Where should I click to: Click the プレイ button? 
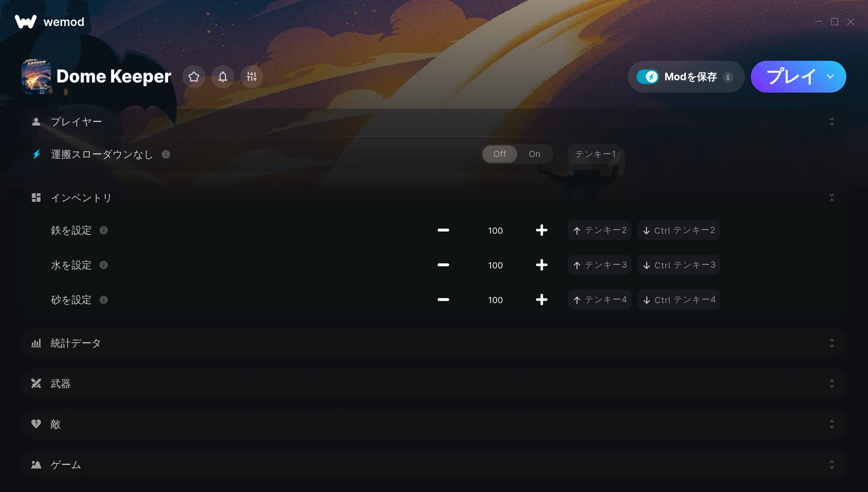coord(791,77)
